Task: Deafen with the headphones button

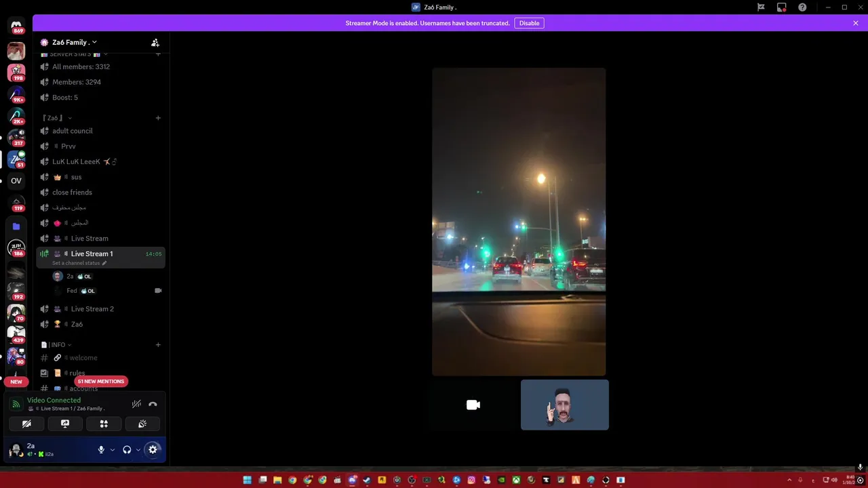Action: pos(127,449)
